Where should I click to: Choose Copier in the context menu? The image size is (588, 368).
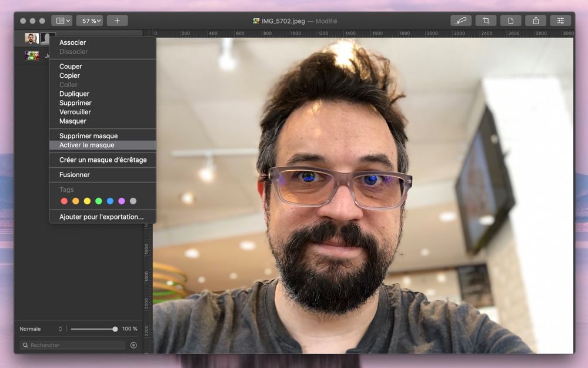103,75
